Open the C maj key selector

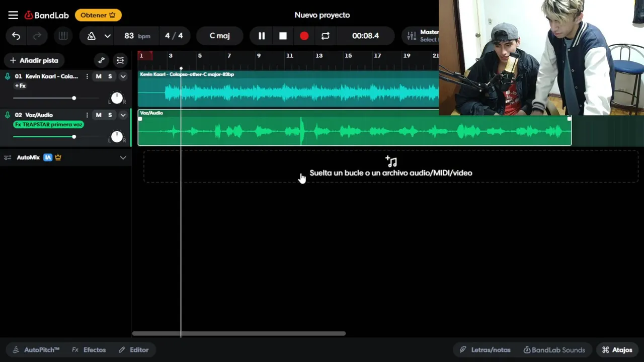click(x=220, y=36)
